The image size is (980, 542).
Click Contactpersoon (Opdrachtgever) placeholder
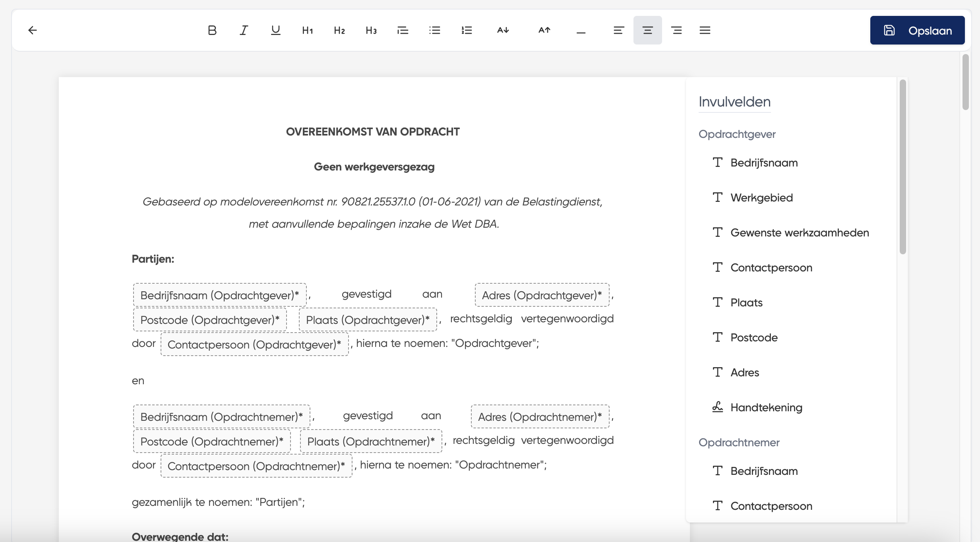point(254,345)
